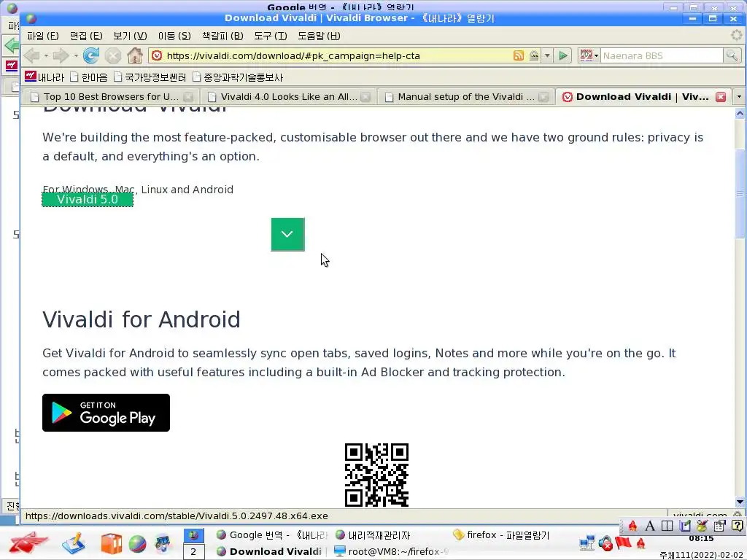Open the list-all-tabs dropdown
Viewport: 747px width, 560px height.
[739, 97]
